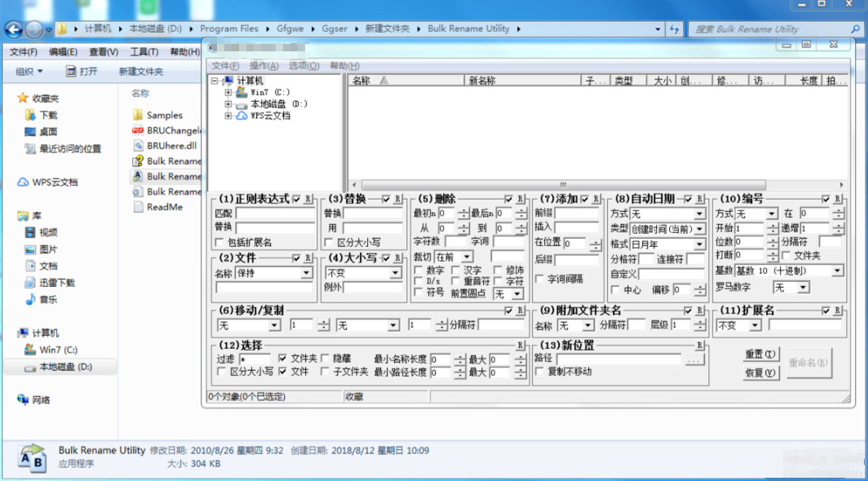Click the Explorer forward arrow button

tap(34, 29)
